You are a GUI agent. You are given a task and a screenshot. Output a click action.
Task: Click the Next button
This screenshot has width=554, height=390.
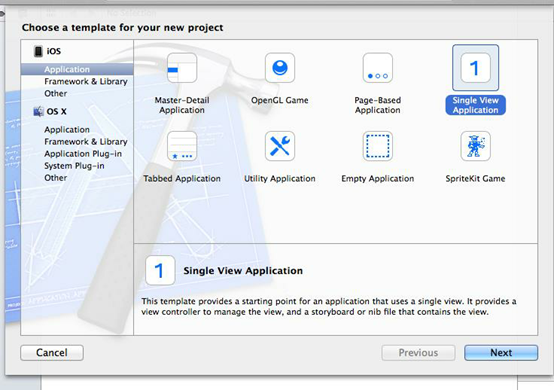501,353
